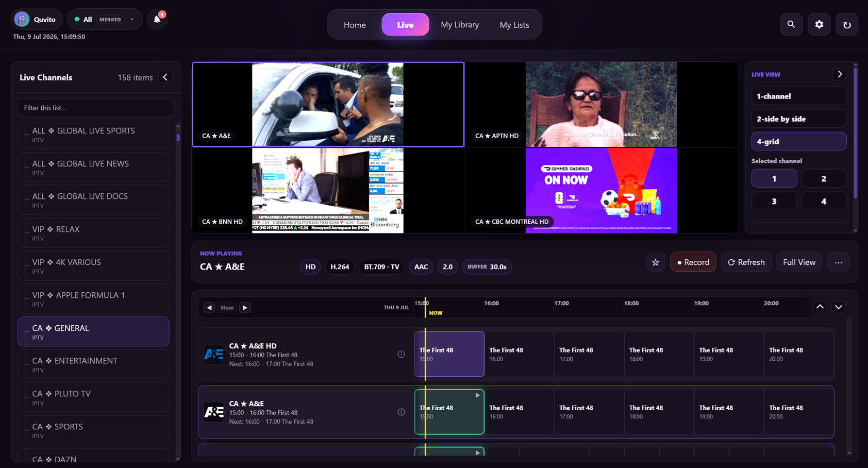Image resolution: width=868 pixels, height=468 pixels.
Task: Choose selected channel slot 2
Action: click(824, 179)
